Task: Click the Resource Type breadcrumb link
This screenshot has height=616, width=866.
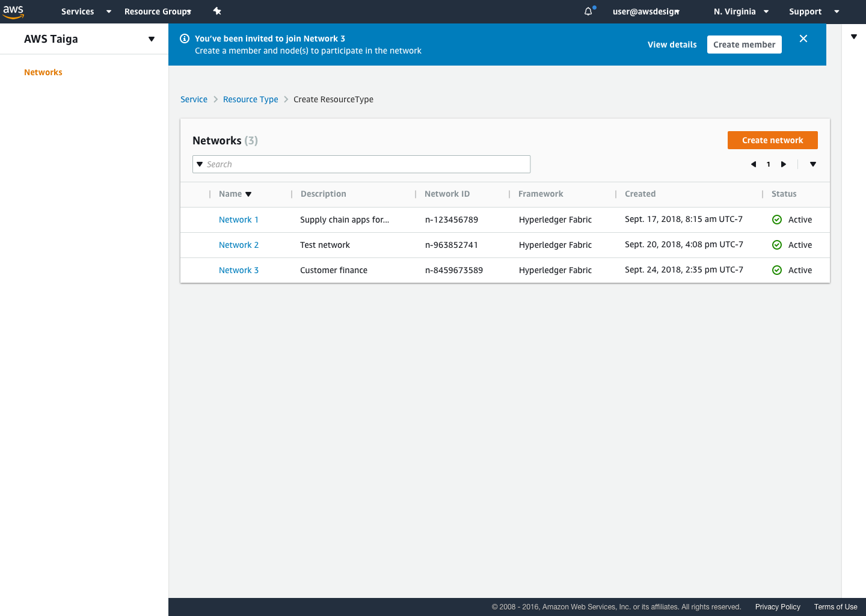Action: tap(251, 99)
